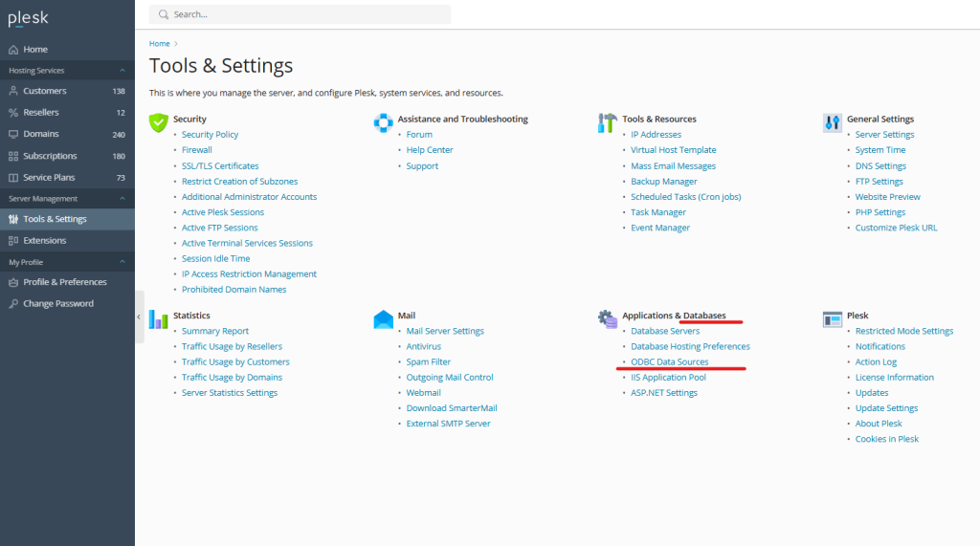
Task: Open the Spam Filter link
Action: click(428, 361)
